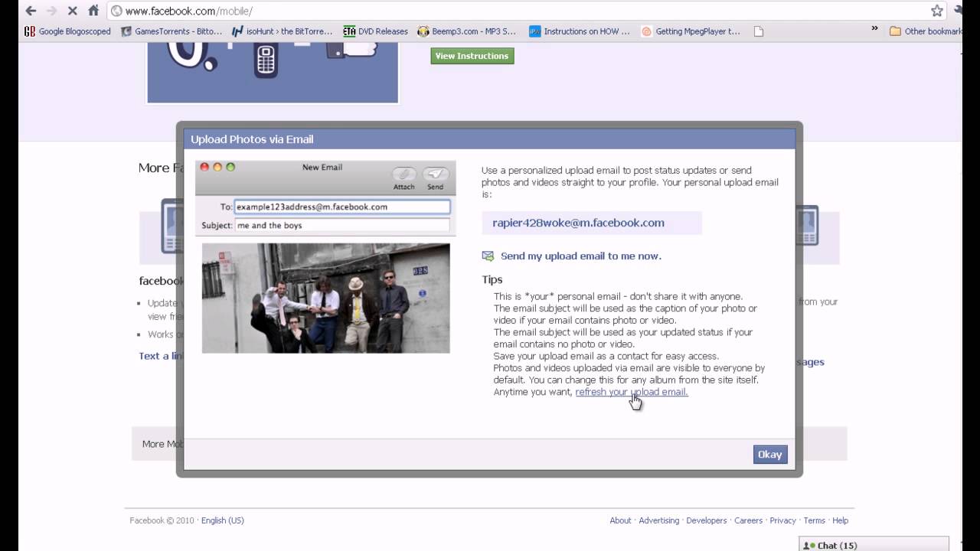Image resolution: width=980 pixels, height=551 pixels.
Task: Open the Instructions on HOW bookmark
Action: [579, 31]
